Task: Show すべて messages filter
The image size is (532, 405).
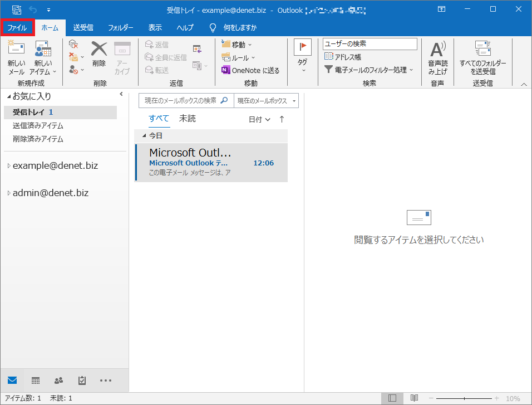Action: (159, 119)
